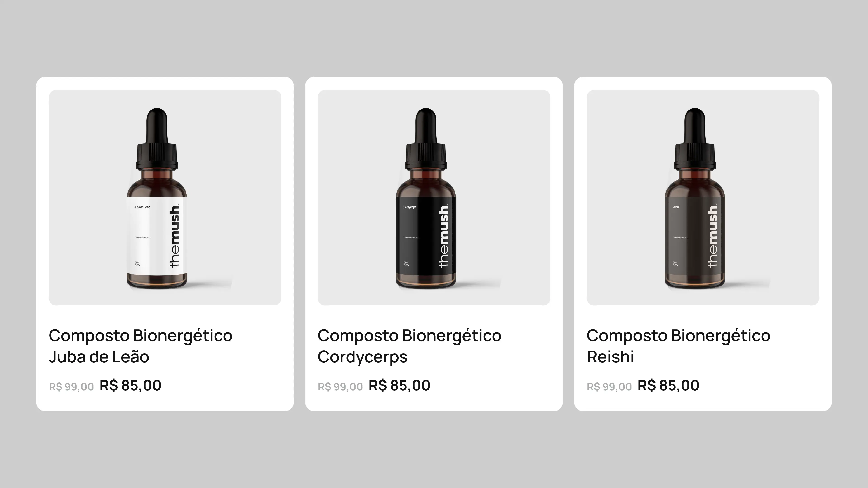
Task: Click the dropper cap of Juba de Leão bottle
Action: click(157, 138)
